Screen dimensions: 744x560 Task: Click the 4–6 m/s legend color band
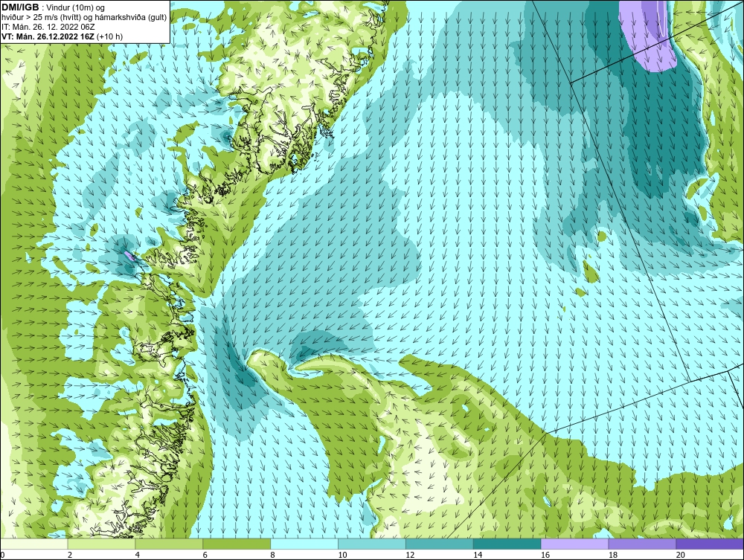tap(169, 544)
